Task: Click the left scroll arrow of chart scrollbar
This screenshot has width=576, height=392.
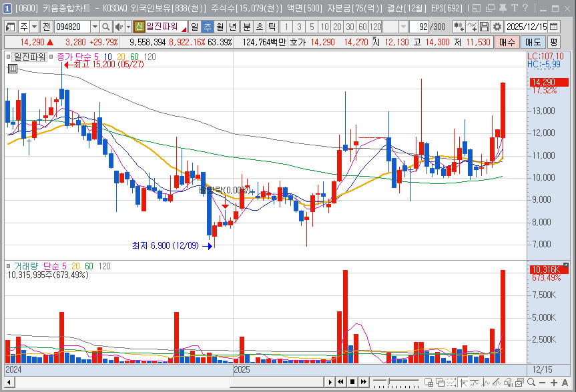Action: click(9, 383)
